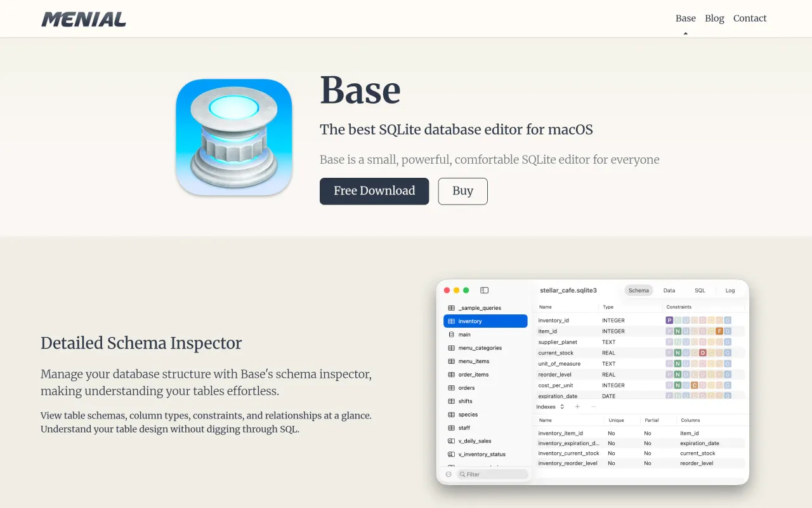Click the DATE type cell
The width and height of the screenshot is (812, 508).
(x=608, y=396)
